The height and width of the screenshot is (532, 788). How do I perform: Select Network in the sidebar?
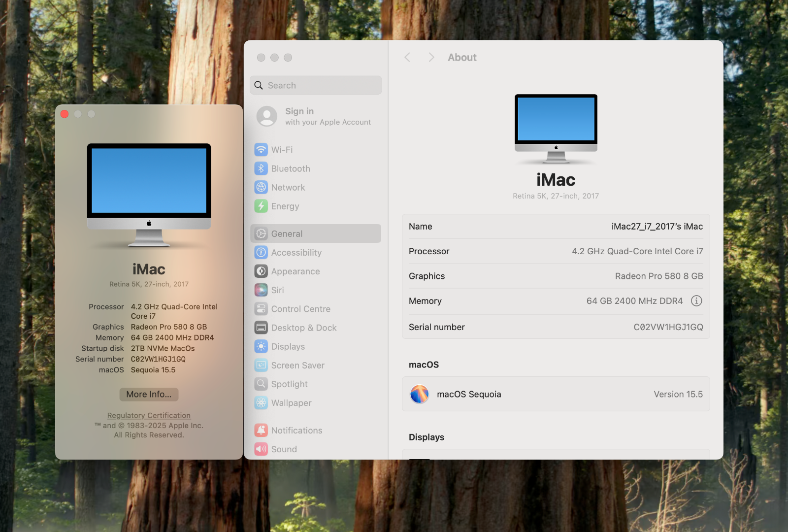316,187
